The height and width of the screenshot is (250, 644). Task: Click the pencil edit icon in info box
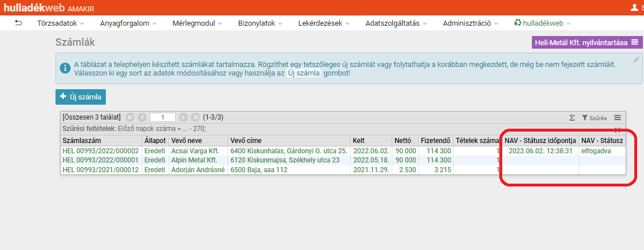click(637, 59)
